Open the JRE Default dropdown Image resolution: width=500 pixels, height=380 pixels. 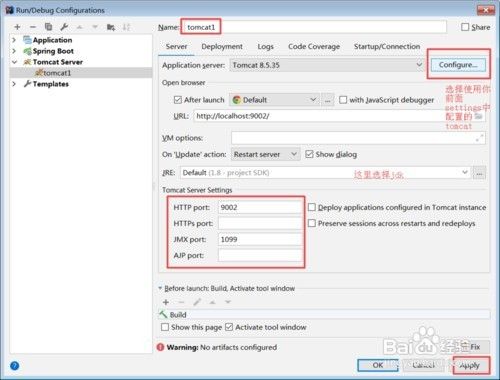tap(326, 173)
